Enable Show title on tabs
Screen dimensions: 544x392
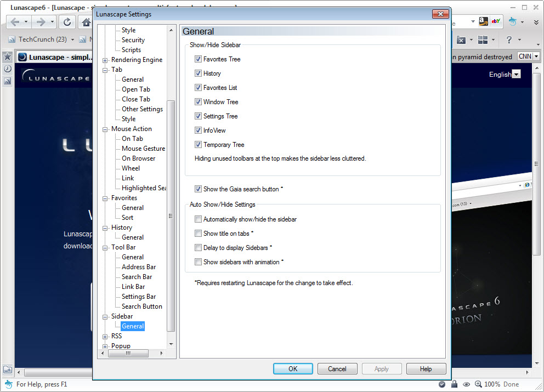click(198, 233)
